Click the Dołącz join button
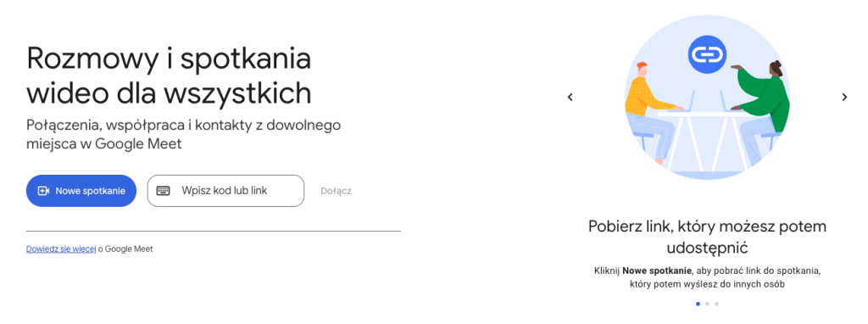 336,191
